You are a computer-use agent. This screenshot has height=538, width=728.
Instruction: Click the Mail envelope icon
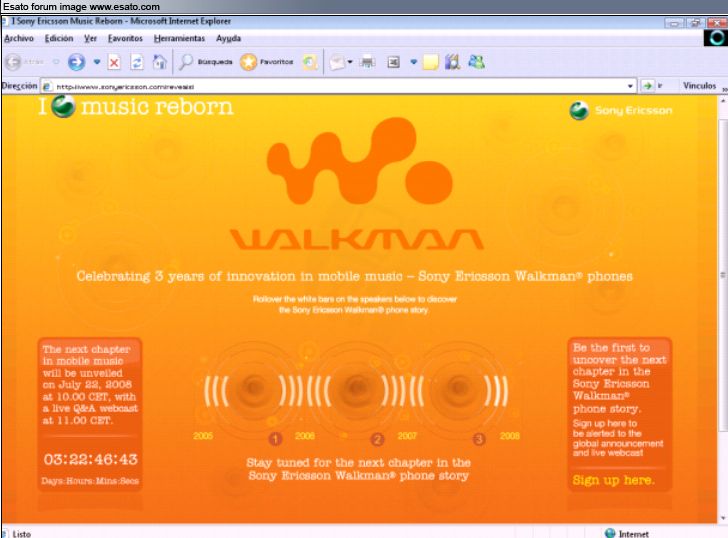[337, 62]
